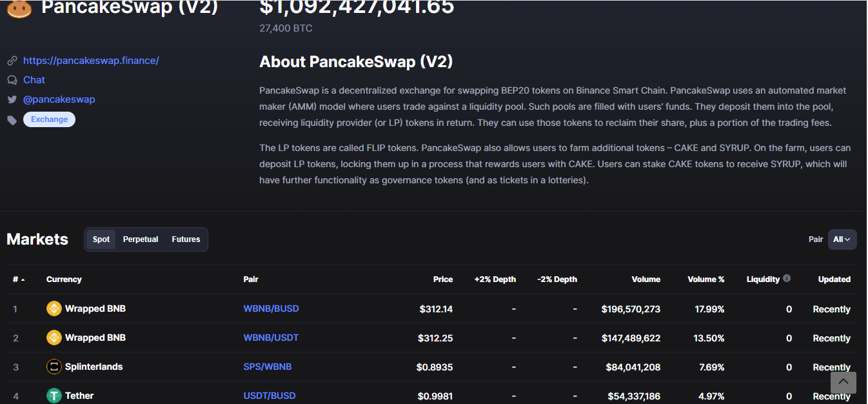Screen dimensions: 868x404
Task: Sort by the Volume % column header
Action: click(x=706, y=279)
